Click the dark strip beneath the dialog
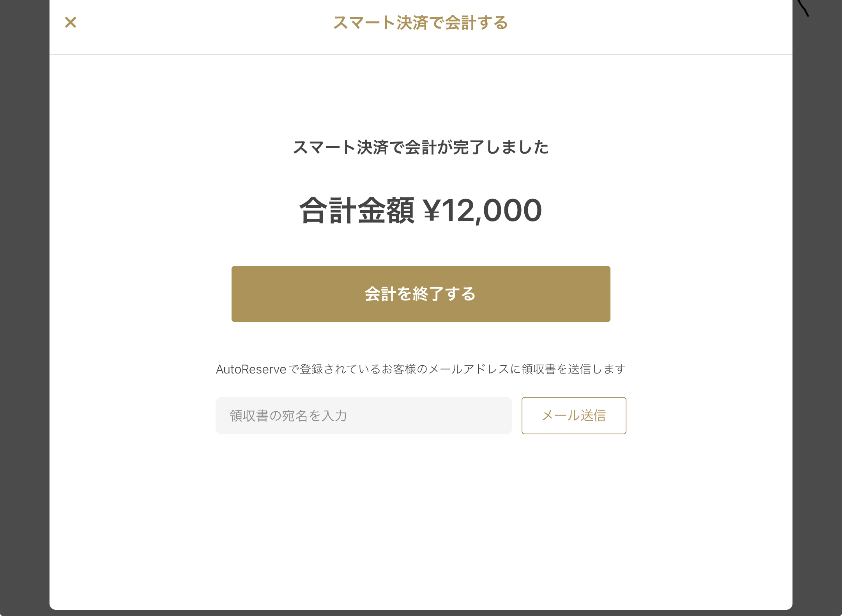 point(421,613)
